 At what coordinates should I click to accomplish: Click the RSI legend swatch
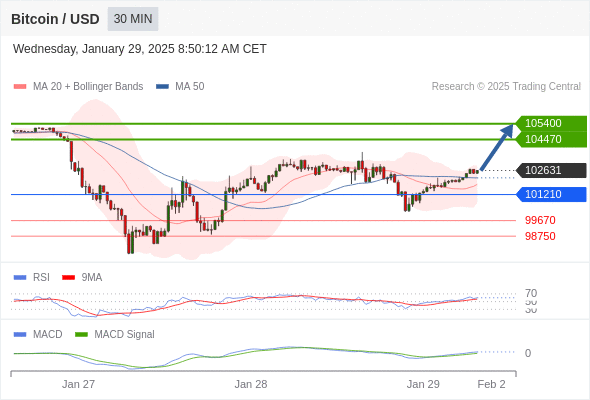tap(20, 278)
